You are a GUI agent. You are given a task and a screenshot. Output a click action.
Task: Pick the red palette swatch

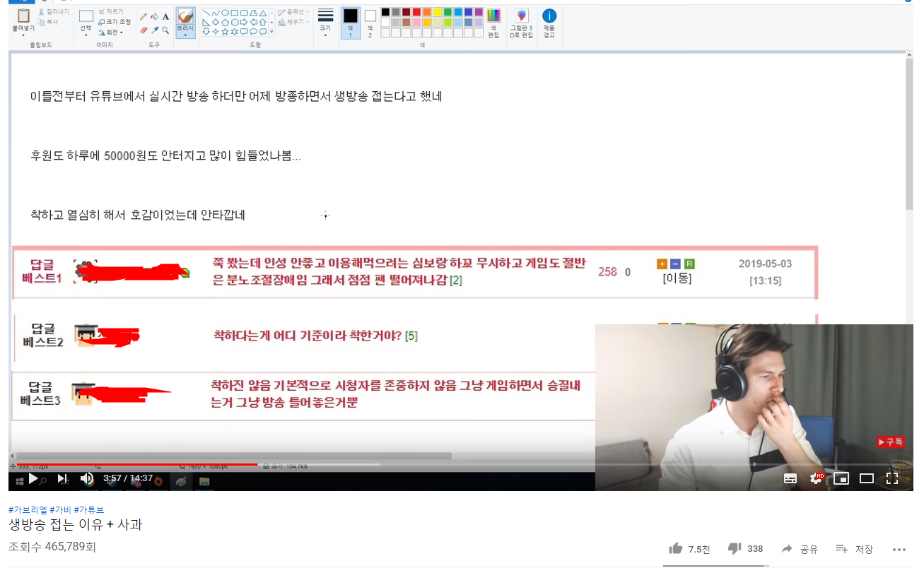[416, 12]
